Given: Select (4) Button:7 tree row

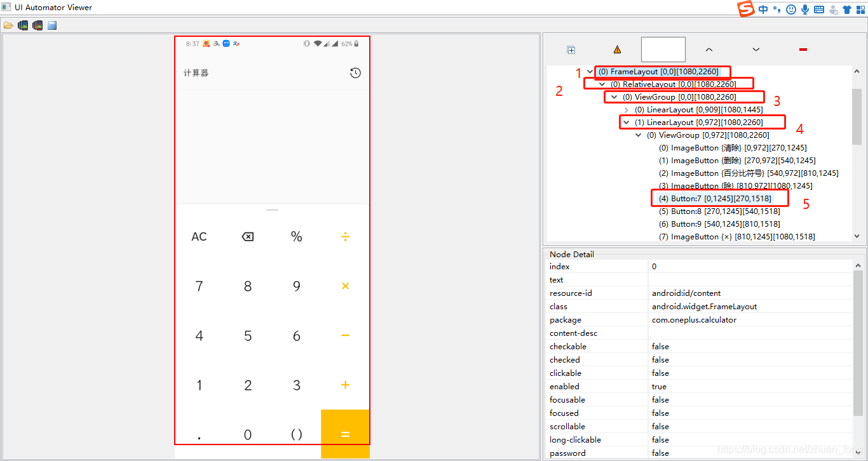Looking at the screenshot, I should tap(715, 199).
